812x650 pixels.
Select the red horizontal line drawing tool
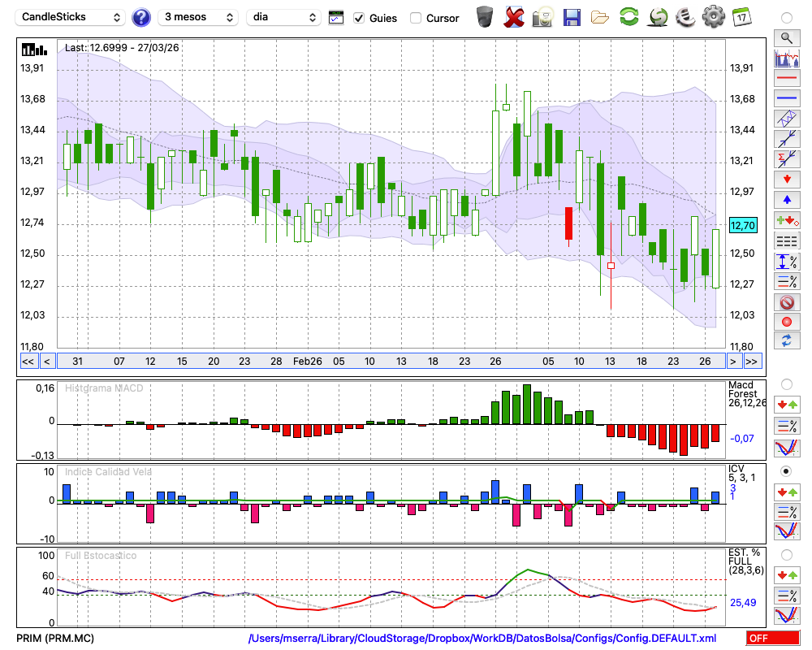coord(786,79)
